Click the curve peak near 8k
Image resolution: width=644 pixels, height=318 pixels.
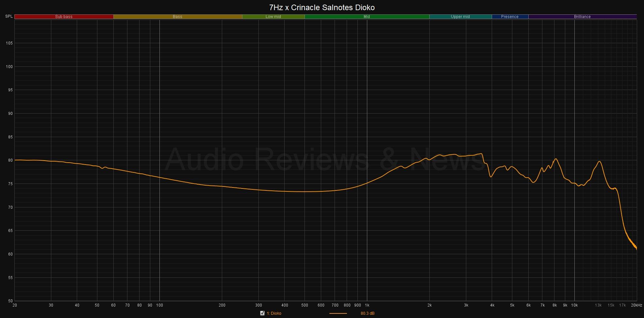556,159
